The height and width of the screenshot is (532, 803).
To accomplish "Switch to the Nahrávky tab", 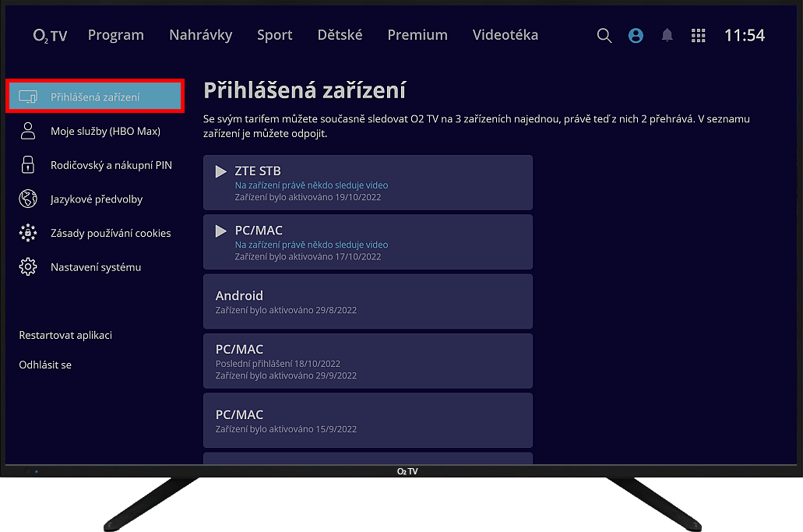I will pyautogui.click(x=200, y=35).
